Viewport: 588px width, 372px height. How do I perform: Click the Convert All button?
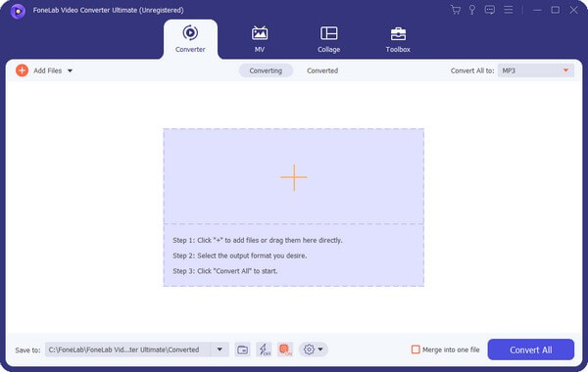coord(530,349)
